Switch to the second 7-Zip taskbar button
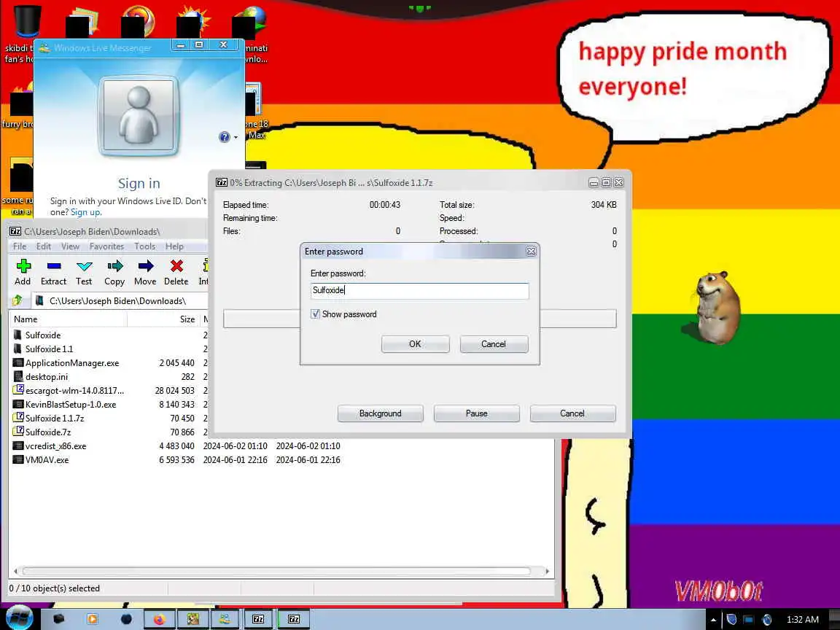 [x=294, y=619]
